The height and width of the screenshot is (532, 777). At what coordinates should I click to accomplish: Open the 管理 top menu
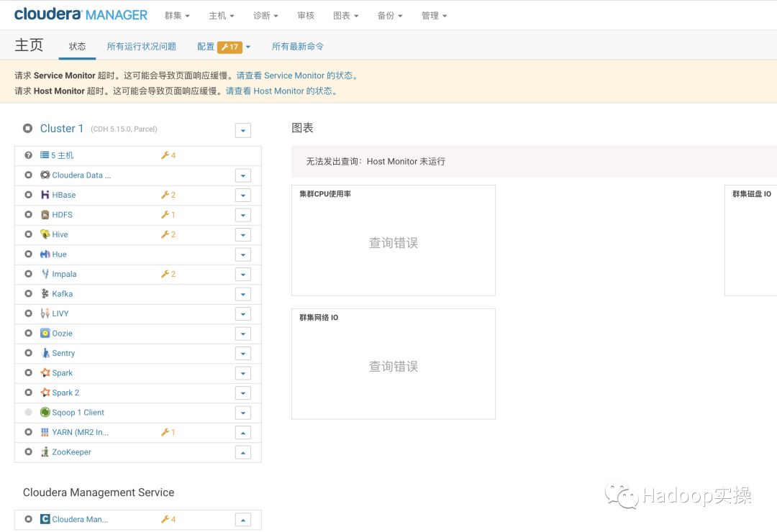[x=434, y=15]
